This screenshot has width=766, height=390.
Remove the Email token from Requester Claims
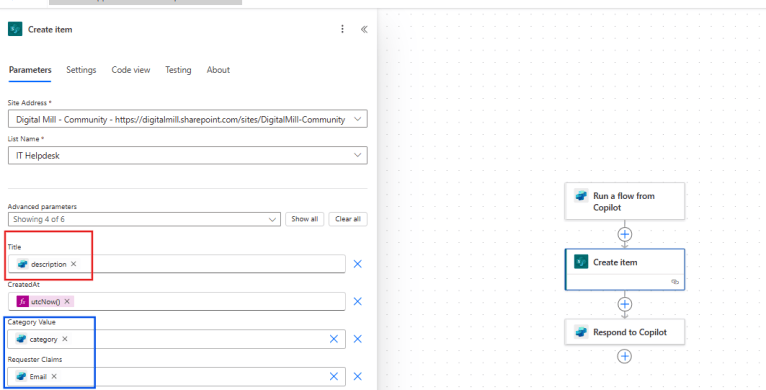click(x=54, y=376)
